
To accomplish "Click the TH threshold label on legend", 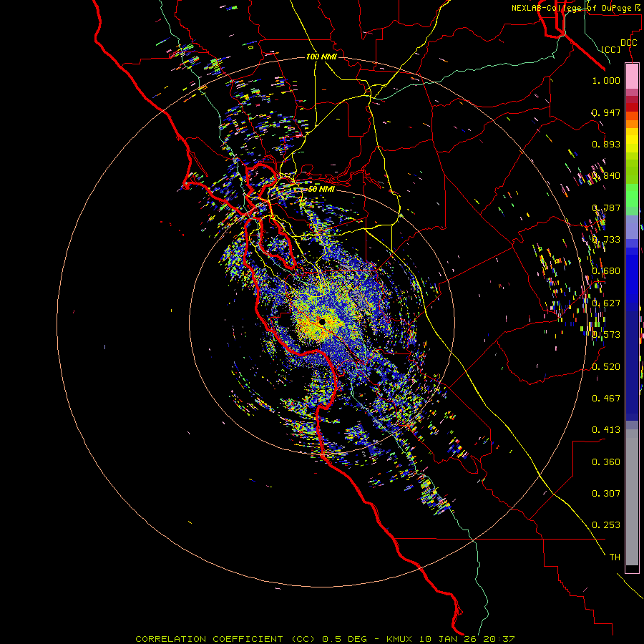I will pos(615,557).
